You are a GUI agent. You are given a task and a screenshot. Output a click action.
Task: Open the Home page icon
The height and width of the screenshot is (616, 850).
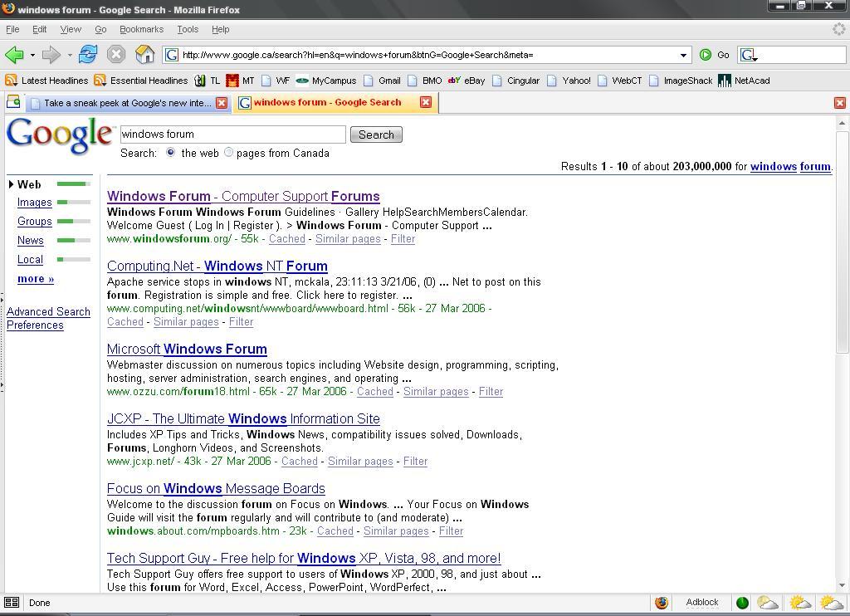(144, 54)
